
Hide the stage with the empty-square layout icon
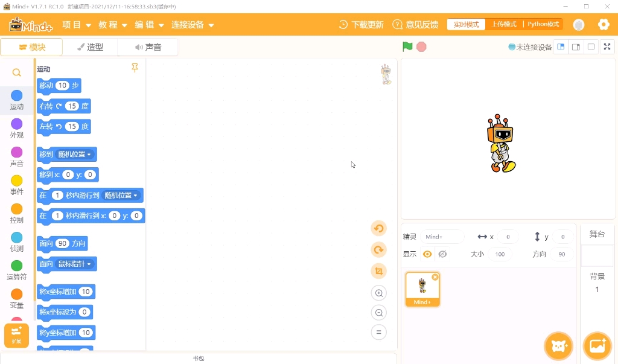tap(591, 47)
